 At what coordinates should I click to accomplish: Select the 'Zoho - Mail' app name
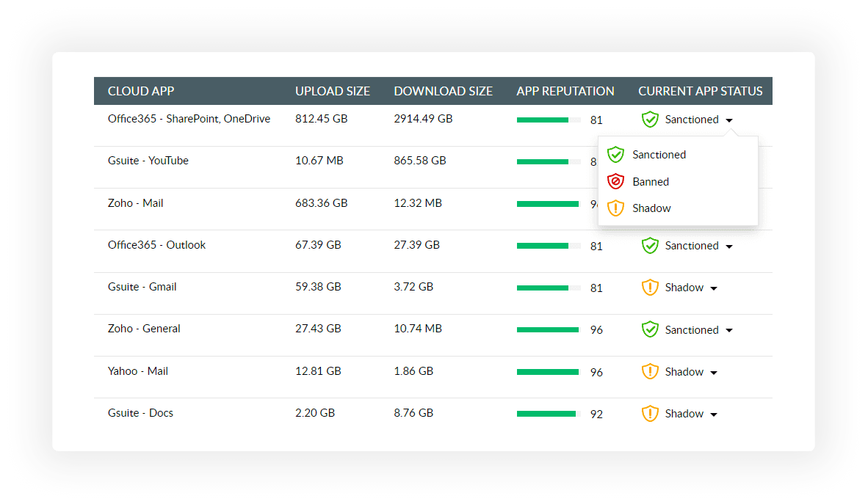pyautogui.click(x=135, y=203)
